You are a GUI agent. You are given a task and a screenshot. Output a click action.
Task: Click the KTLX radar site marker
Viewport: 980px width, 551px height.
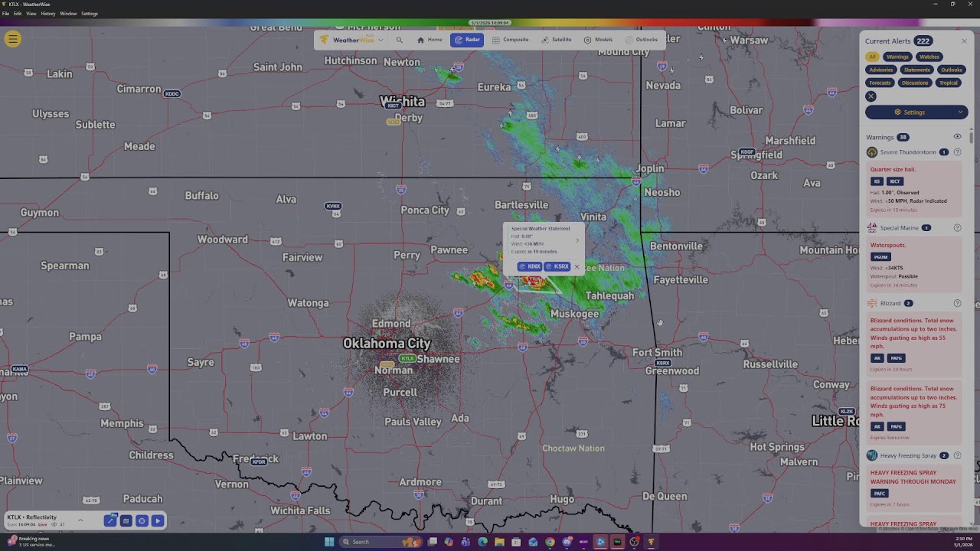(x=407, y=358)
